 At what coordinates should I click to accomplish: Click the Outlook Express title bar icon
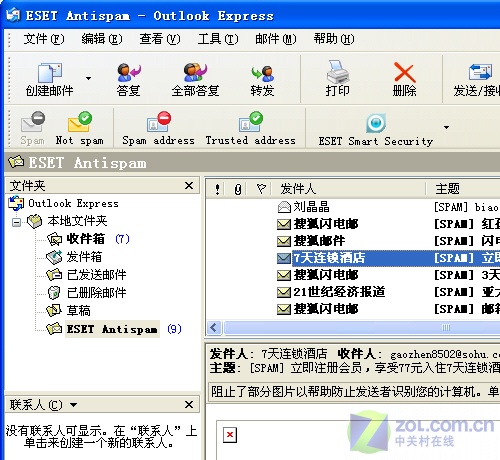coord(13,15)
